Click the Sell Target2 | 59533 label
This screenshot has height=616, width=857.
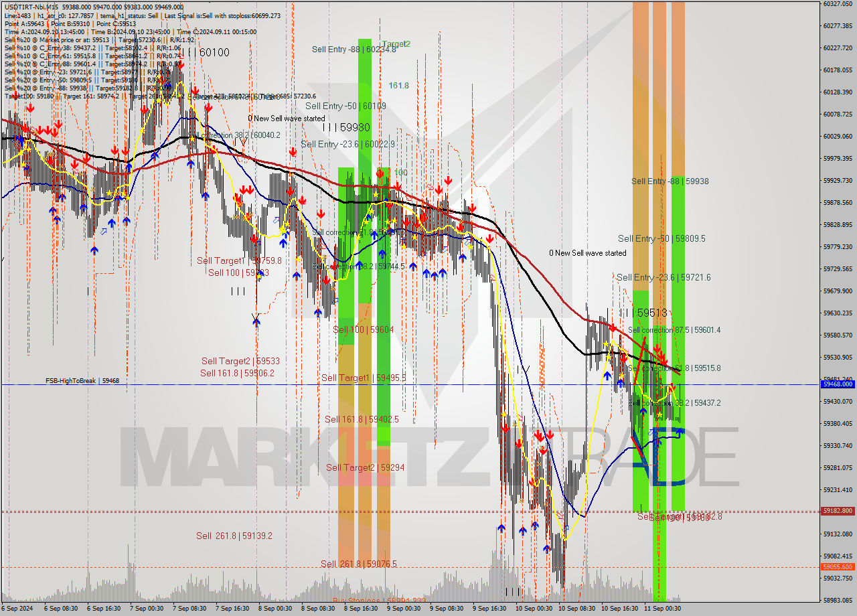point(240,361)
